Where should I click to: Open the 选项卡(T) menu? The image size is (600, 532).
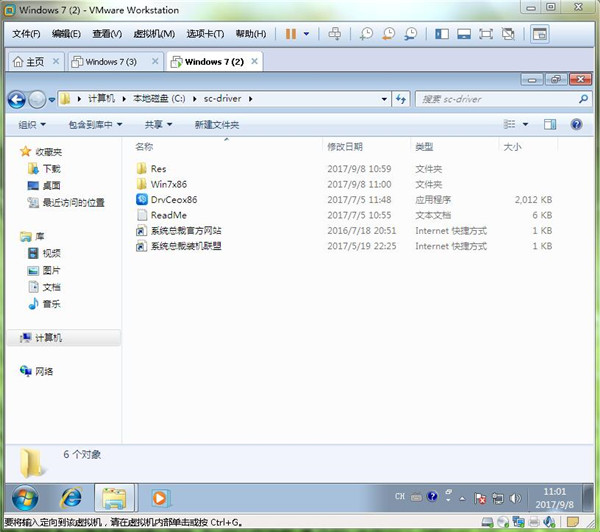[205, 34]
